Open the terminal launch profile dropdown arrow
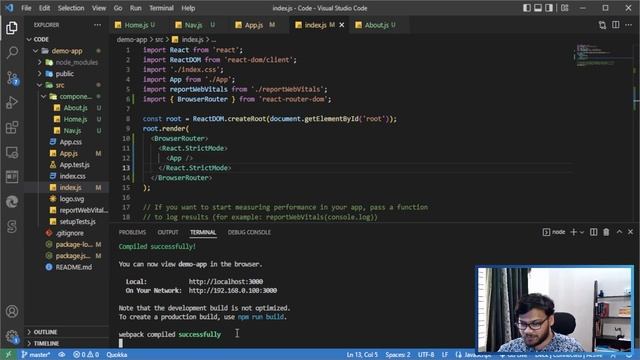The image size is (640, 360). click(582, 232)
